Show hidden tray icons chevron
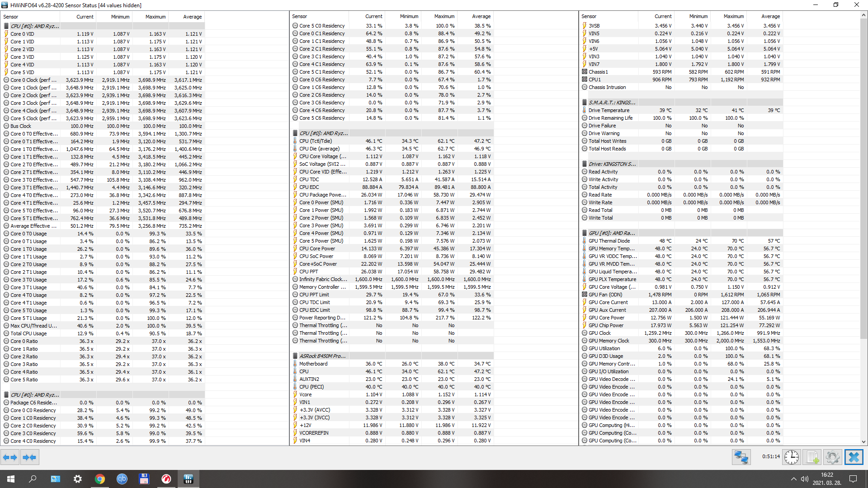Image resolution: width=868 pixels, height=488 pixels. tap(793, 479)
